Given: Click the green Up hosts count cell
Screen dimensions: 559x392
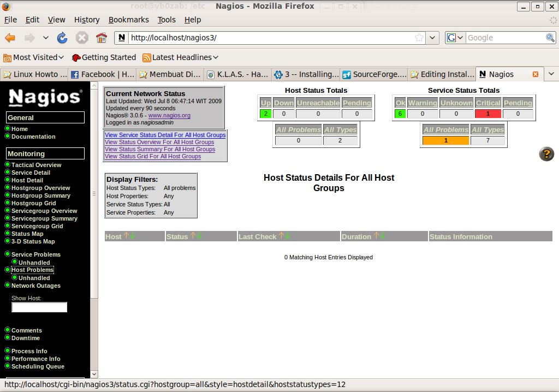Looking at the screenshot, I should pyautogui.click(x=265, y=114).
